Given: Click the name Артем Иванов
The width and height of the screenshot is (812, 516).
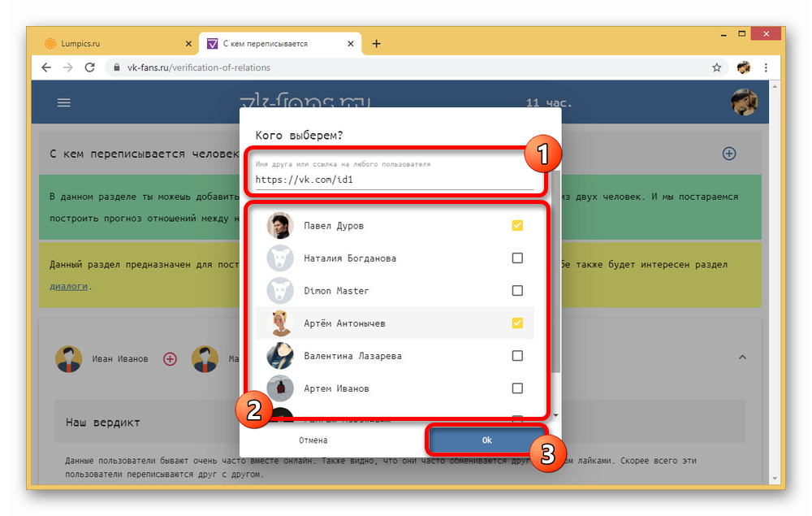Looking at the screenshot, I should [336, 389].
